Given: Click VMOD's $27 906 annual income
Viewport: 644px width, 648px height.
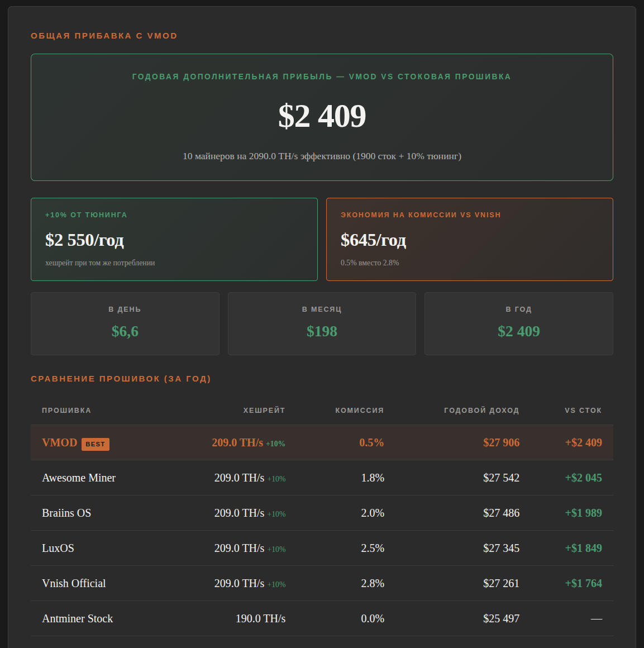Looking at the screenshot, I should [x=502, y=442].
